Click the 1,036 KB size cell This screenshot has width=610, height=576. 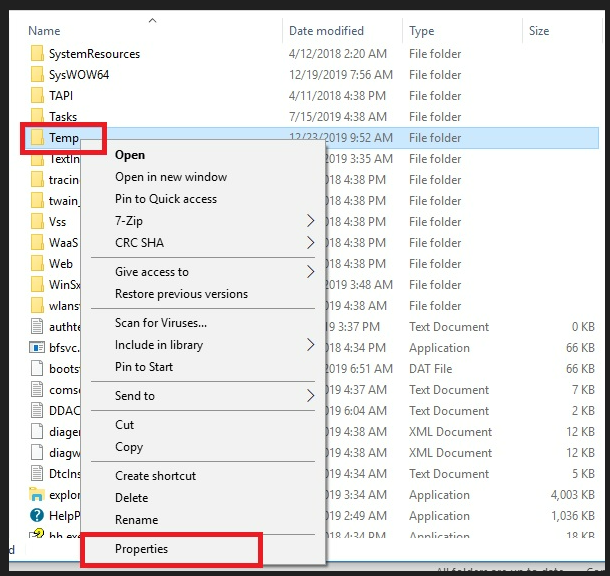pos(573,516)
